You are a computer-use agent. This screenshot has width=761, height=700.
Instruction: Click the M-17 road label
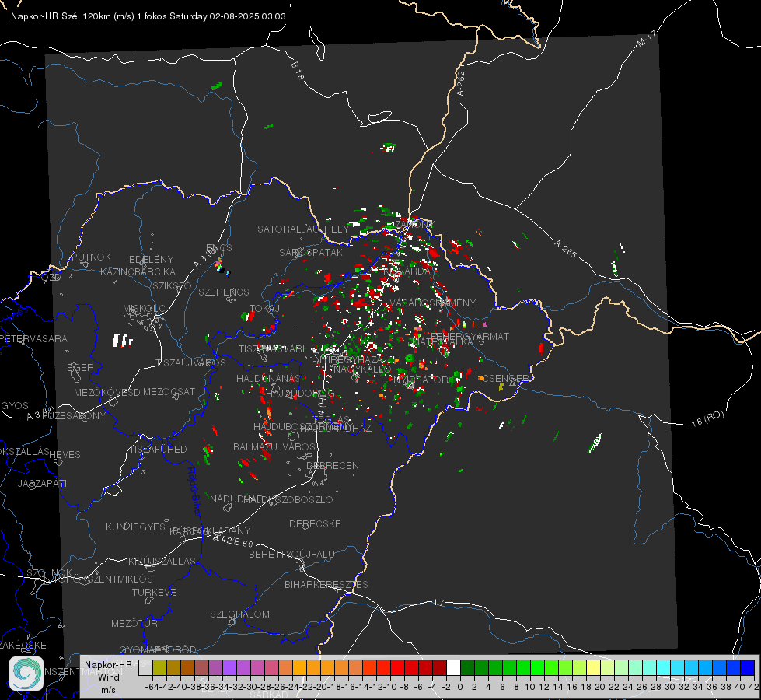(646, 39)
